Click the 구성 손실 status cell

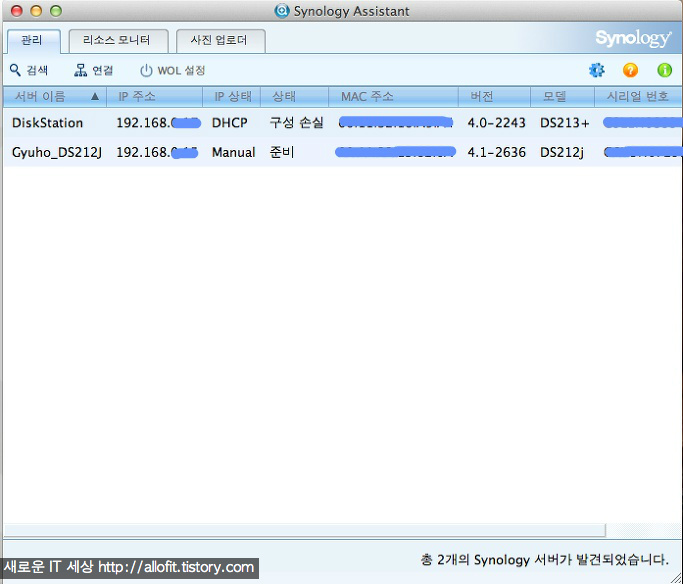[x=296, y=123]
